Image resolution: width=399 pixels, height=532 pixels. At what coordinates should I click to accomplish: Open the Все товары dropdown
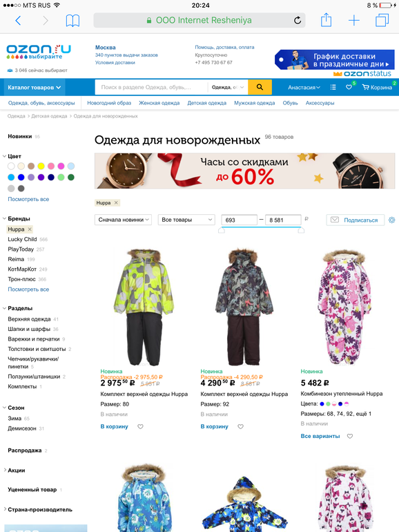186,220
